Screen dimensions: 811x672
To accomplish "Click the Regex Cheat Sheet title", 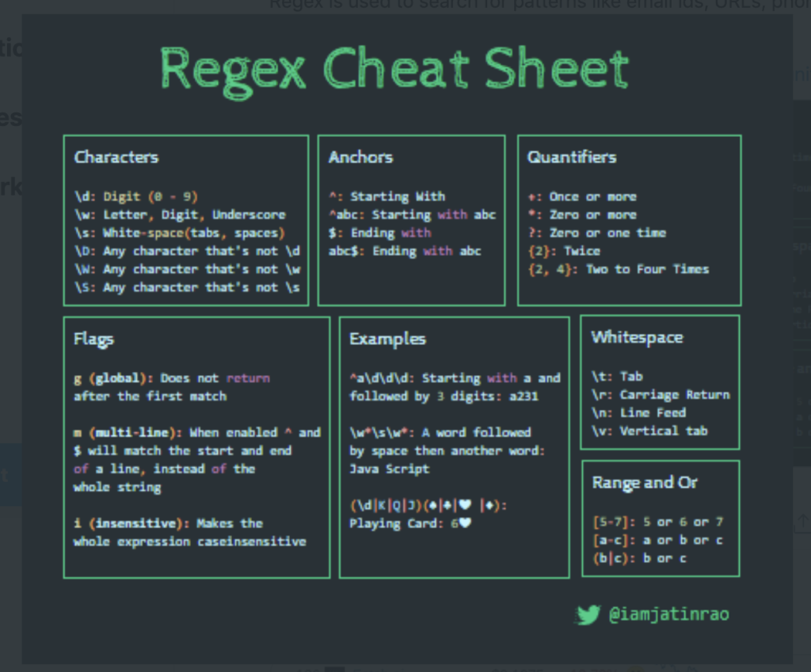I will (394, 70).
